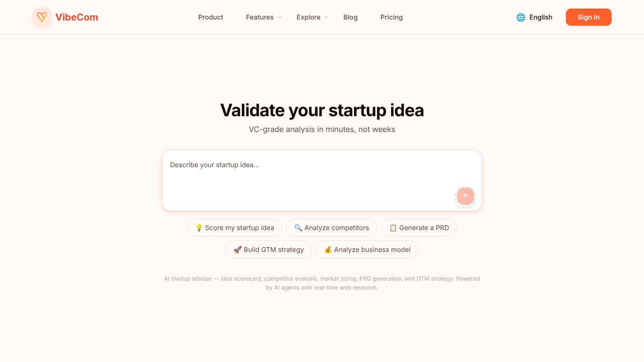Click the submit arrow icon
This screenshot has width=644, height=362.
point(465,196)
